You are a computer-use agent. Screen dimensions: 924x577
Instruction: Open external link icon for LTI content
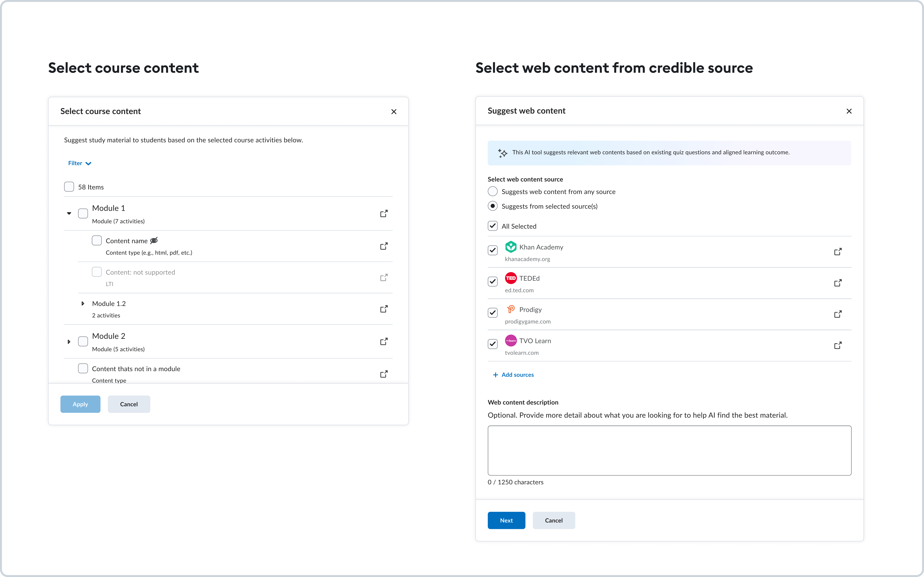tap(384, 277)
